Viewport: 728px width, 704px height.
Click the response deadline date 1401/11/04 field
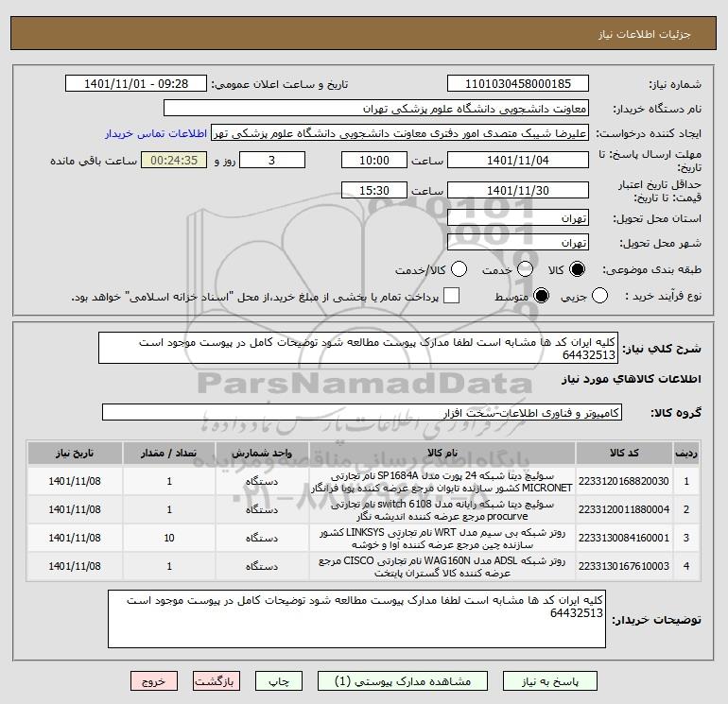(518, 161)
